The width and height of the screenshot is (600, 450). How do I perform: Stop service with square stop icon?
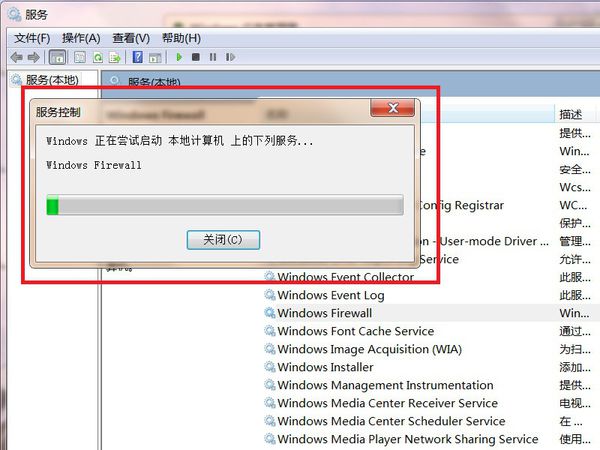click(196, 57)
